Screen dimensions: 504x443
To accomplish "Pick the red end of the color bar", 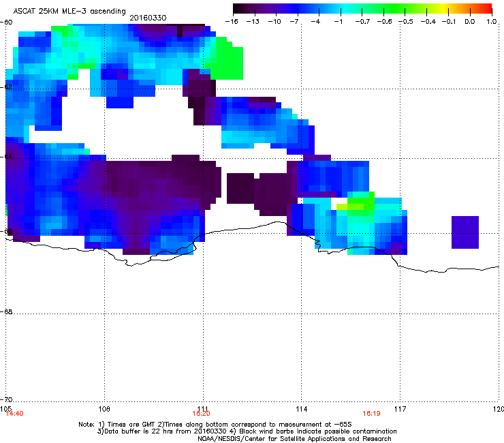I will pyautogui.click(x=487, y=9).
